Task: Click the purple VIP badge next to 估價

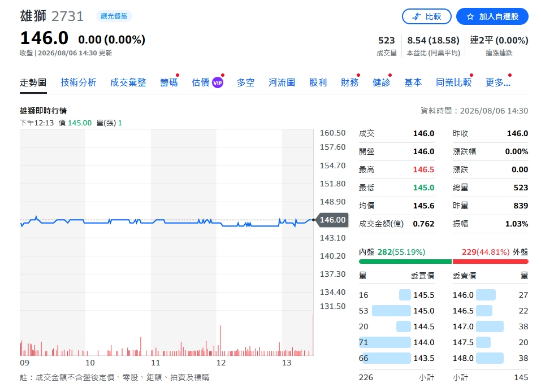Action: pyautogui.click(x=218, y=82)
